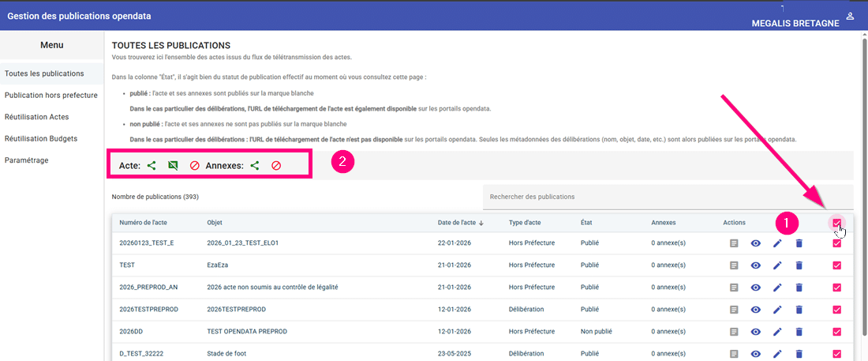Go to Réutilisation Budgets menu item
The height and width of the screenshot is (361, 868).
tap(41, 138)
